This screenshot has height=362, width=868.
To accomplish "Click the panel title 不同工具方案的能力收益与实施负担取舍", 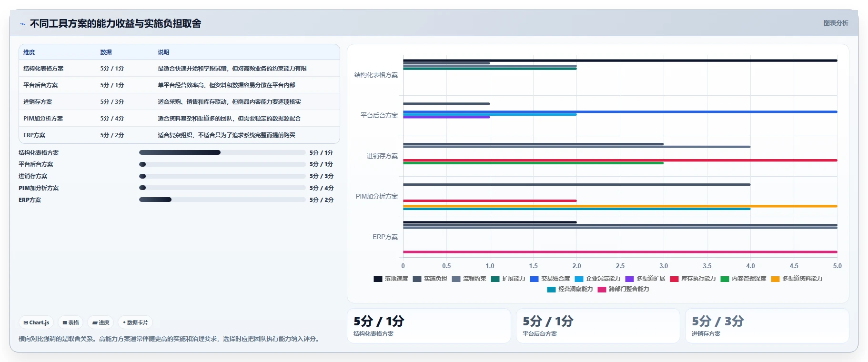I will [x=115, y=24].
